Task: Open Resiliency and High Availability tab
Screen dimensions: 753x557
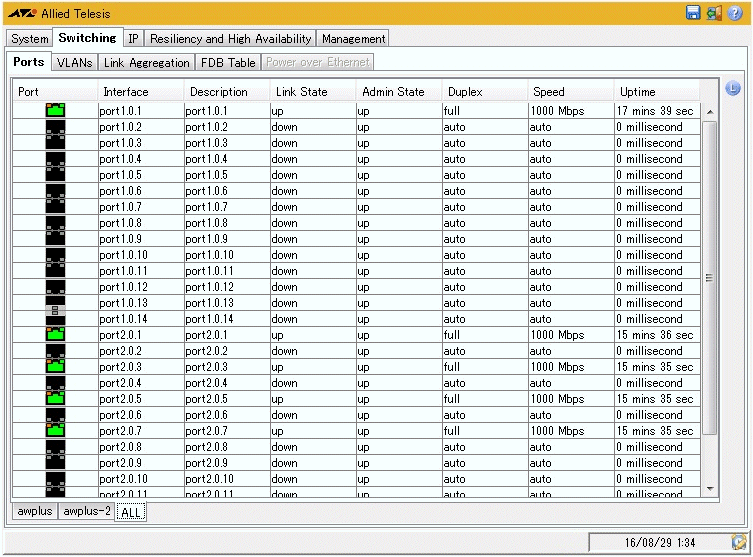Action: click(230, 38)
